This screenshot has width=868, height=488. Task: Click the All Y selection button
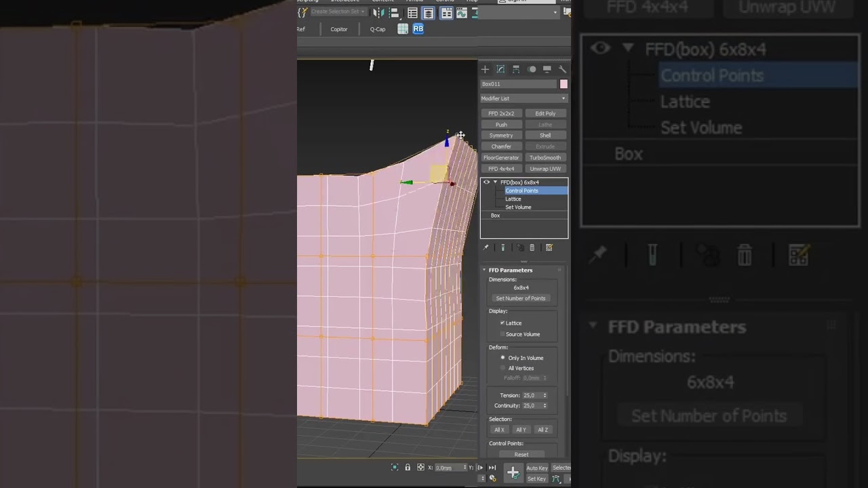[x=521, y=430]
